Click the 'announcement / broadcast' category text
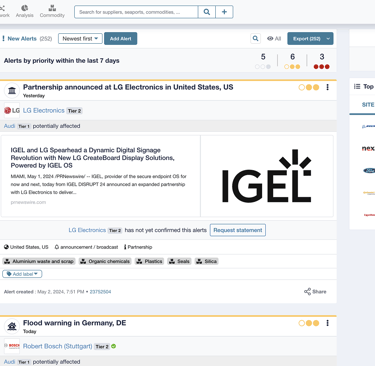 point(89,247)
